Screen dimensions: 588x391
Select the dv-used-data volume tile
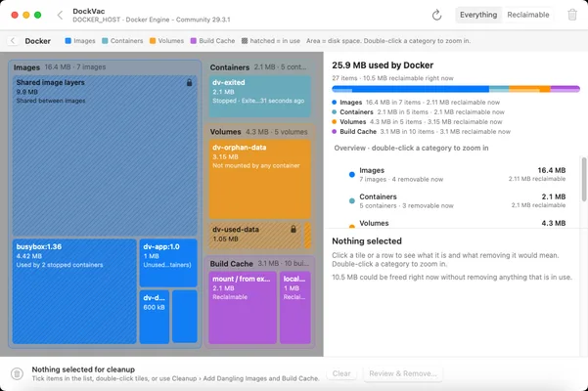pos(255,236)
